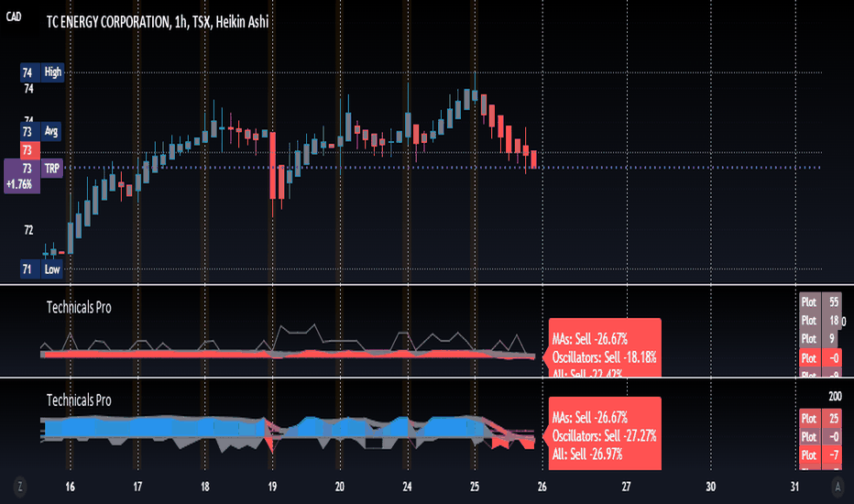Select the lower Technicals Pro indicator title
854x504 pixels.
(79, 400)
